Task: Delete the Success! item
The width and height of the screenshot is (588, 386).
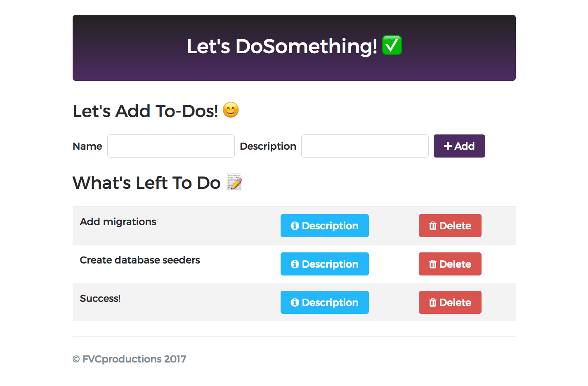Action: tap(450, 302)
